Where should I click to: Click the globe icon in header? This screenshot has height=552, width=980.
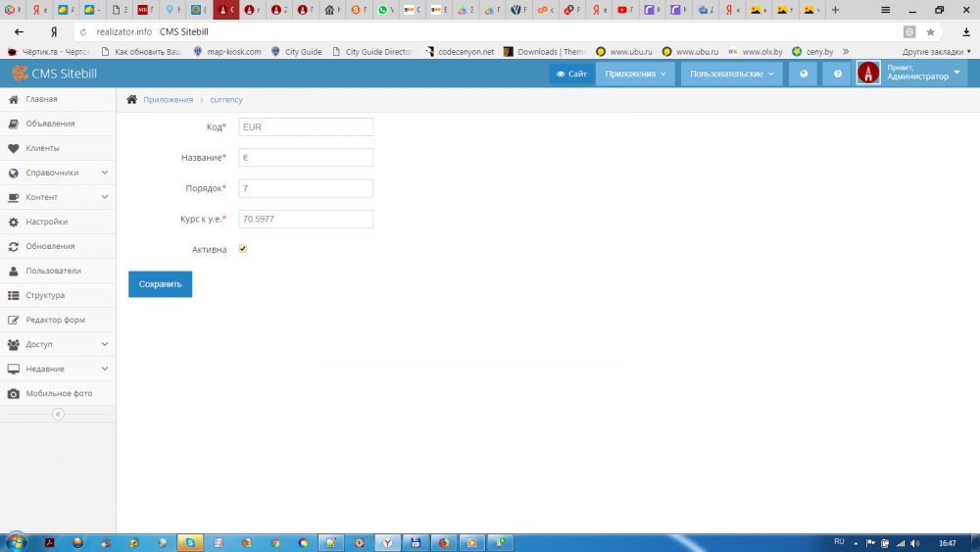[803, 74]
